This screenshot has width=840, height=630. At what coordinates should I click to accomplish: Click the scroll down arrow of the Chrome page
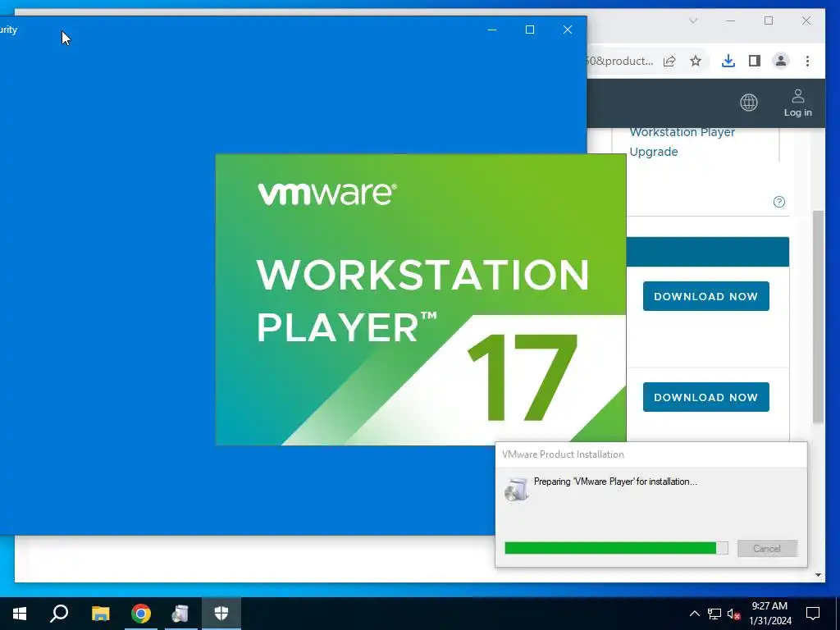818,575
